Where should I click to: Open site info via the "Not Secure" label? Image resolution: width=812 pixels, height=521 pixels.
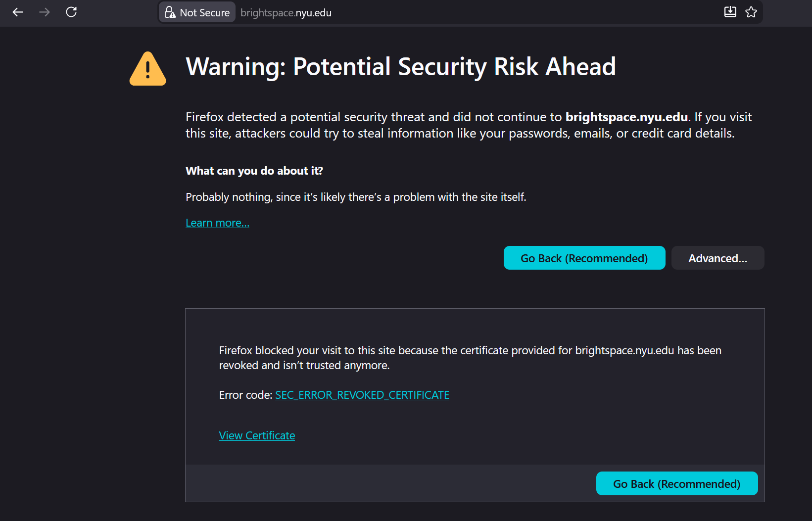[x=204, y=13]
